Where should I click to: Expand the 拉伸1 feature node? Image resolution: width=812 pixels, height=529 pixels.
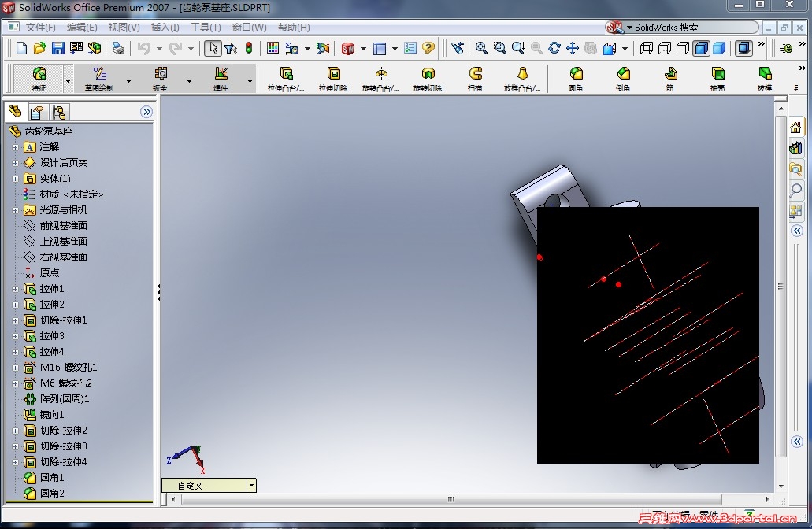click(x=16, y=290)
